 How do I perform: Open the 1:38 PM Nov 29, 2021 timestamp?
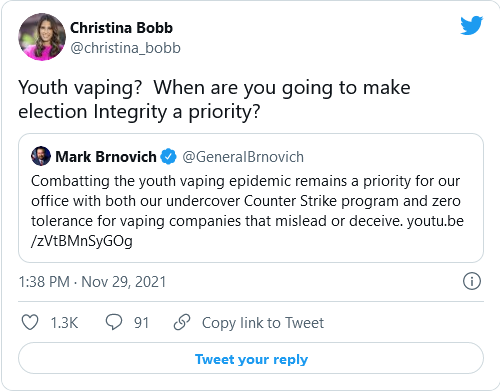point(92,282)
